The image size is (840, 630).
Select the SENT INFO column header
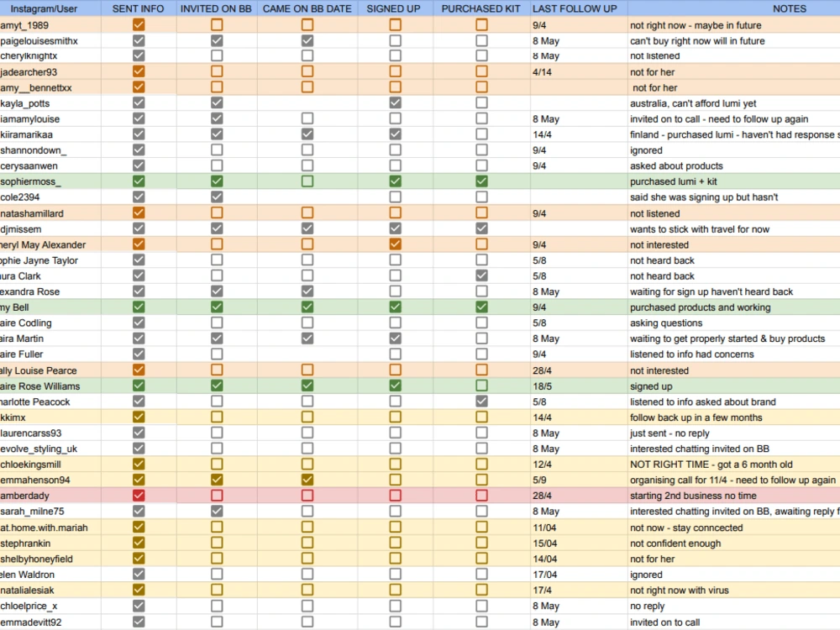click(x=139, y=8)
